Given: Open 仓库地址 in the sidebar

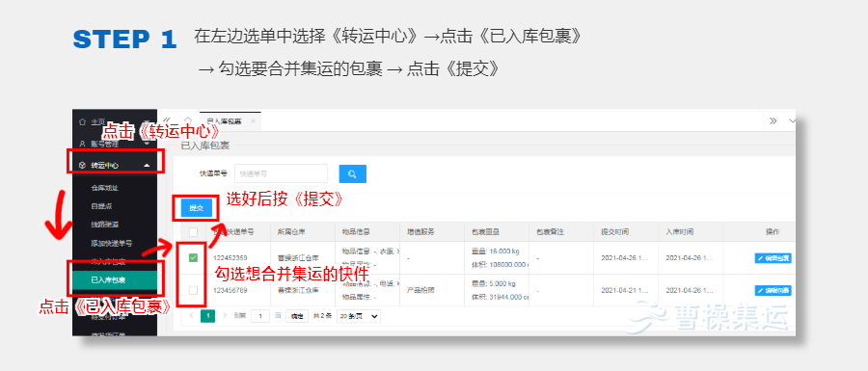Looking at the screenshot, I should 105,188.
